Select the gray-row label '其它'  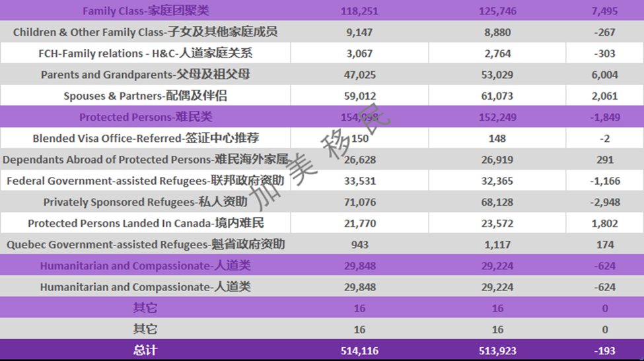coord(145,329)
